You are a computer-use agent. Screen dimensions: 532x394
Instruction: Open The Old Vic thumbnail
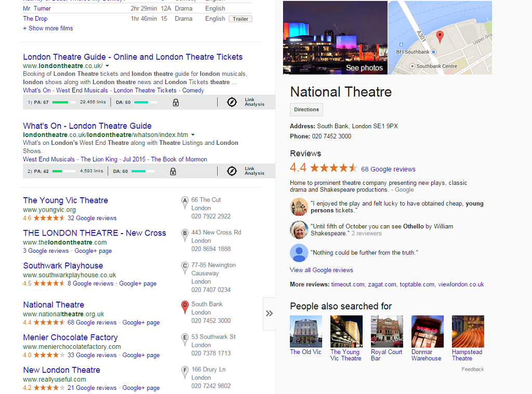point(305,331)
